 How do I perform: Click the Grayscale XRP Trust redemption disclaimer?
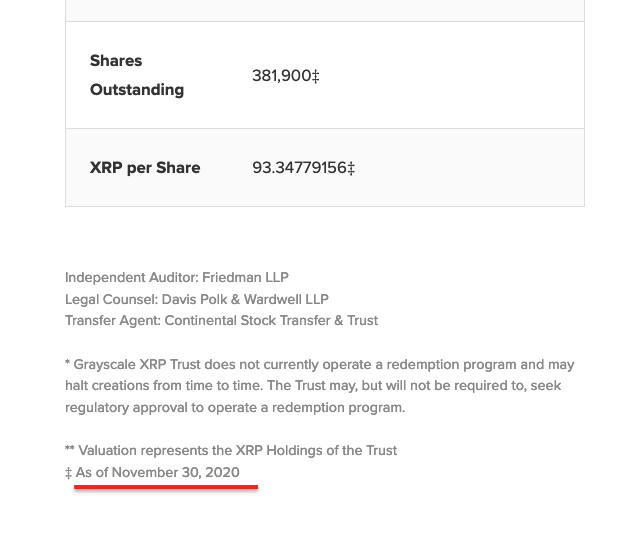[x=320, y=386]
